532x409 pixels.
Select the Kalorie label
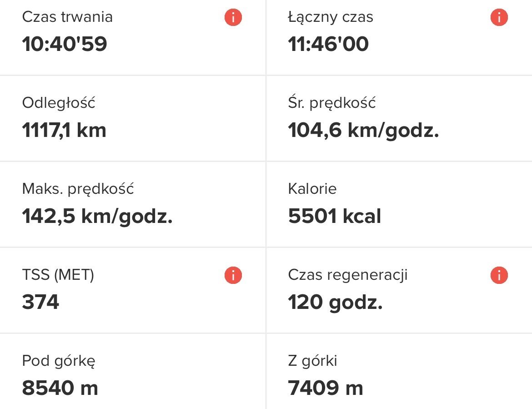click(x=312, y=189)
